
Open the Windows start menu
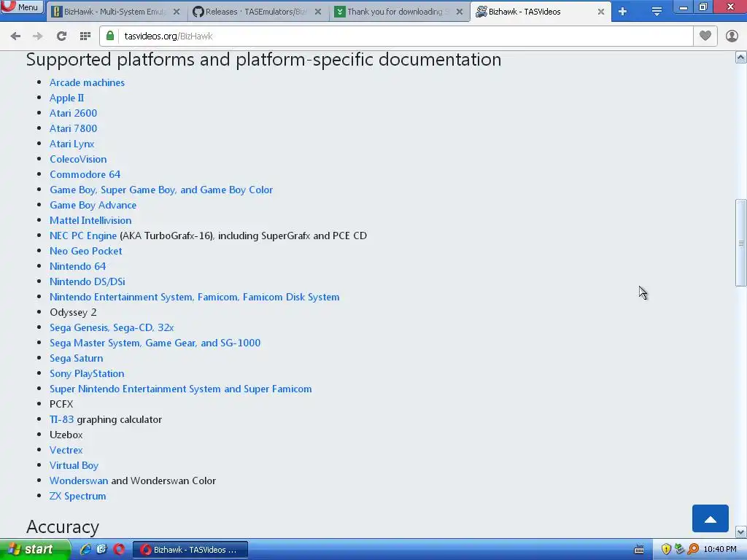click(34, 550)
